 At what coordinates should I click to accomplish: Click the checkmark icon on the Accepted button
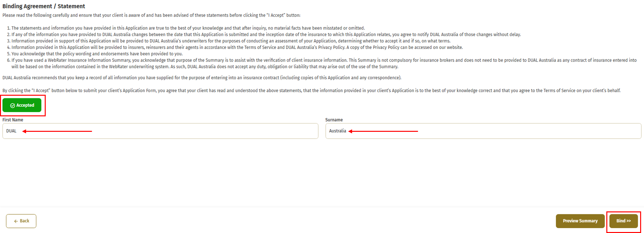point(13,105)
